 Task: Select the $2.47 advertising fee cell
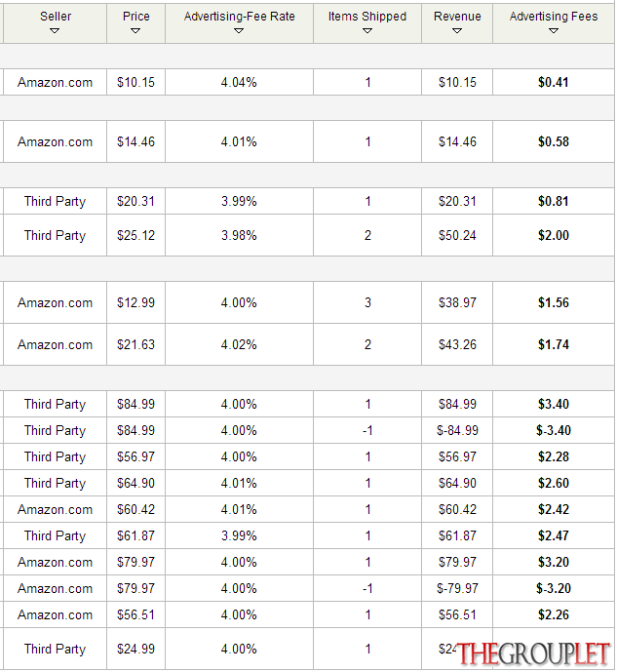(x=554, y=535)
